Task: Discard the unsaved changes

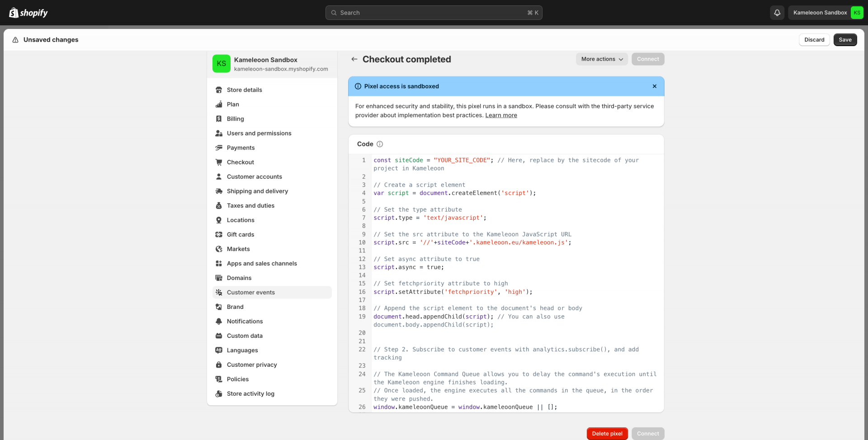Action: pyautogui.click(x=814, y=40)
